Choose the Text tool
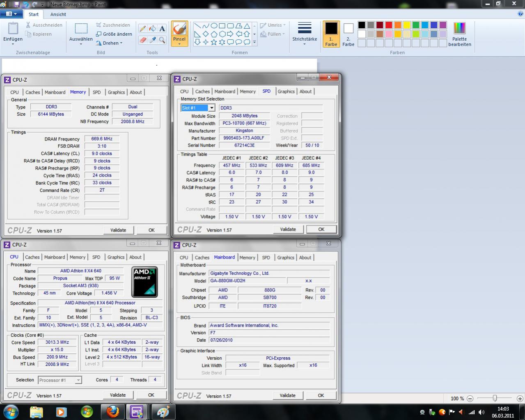 point(162,29)
